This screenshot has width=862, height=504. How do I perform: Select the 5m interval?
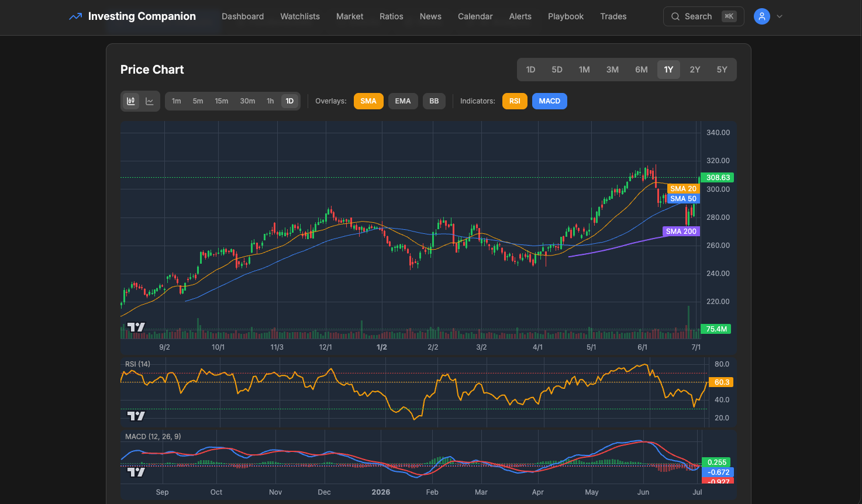[198, 101]
